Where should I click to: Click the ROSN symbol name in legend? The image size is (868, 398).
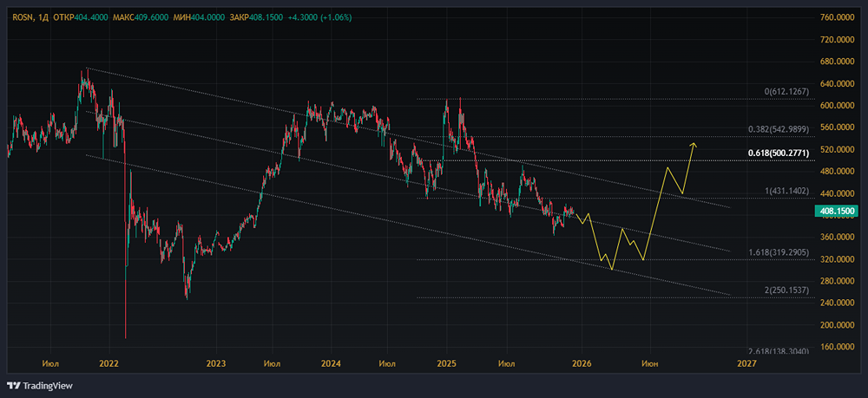(x=20, y=18)
